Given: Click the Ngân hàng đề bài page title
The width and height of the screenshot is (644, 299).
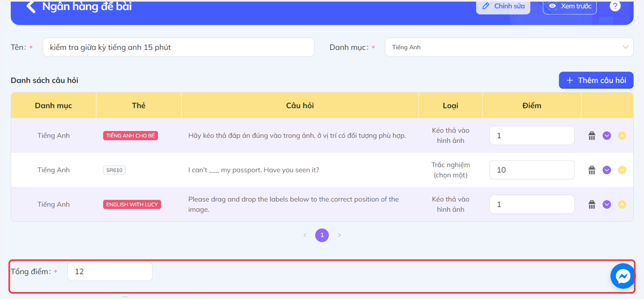Looking at the screenshot, I should click(87, 6).
